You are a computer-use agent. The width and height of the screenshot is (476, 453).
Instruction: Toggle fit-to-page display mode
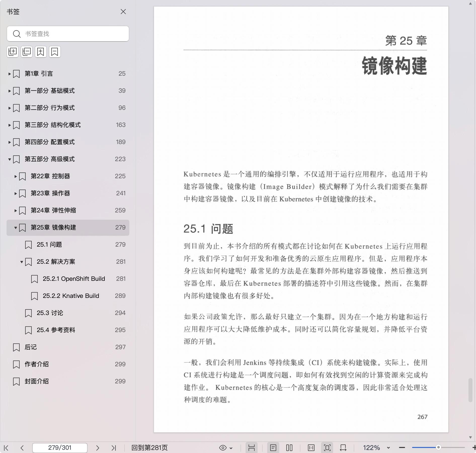327,448
